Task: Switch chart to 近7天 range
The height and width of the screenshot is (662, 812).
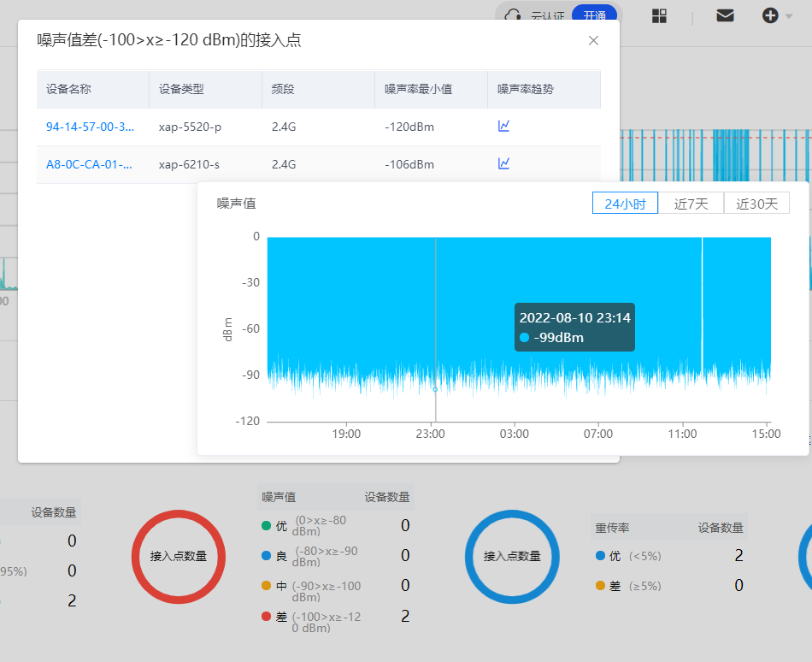Action: point(691,204)
